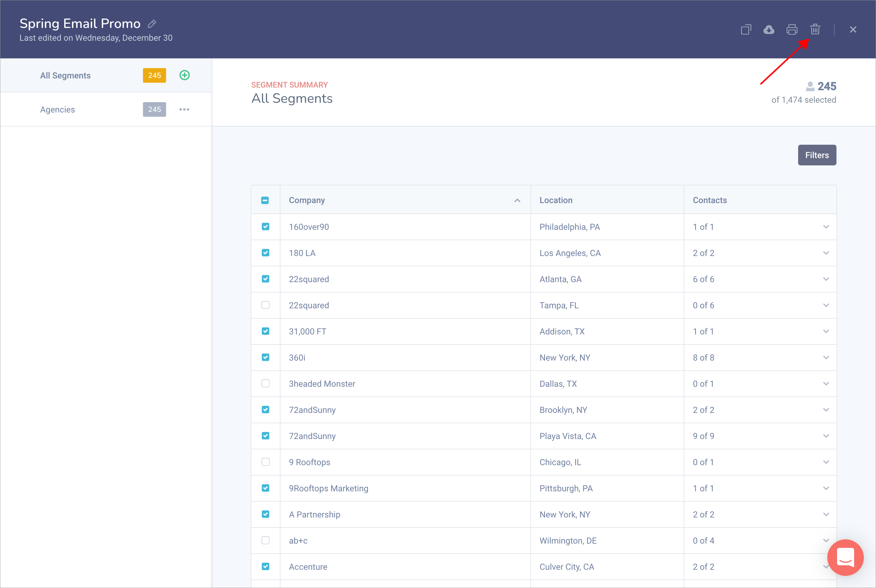
Task: Uncheck 9Rooftops Marketing checkbox
Action: [x=266, y=488]
